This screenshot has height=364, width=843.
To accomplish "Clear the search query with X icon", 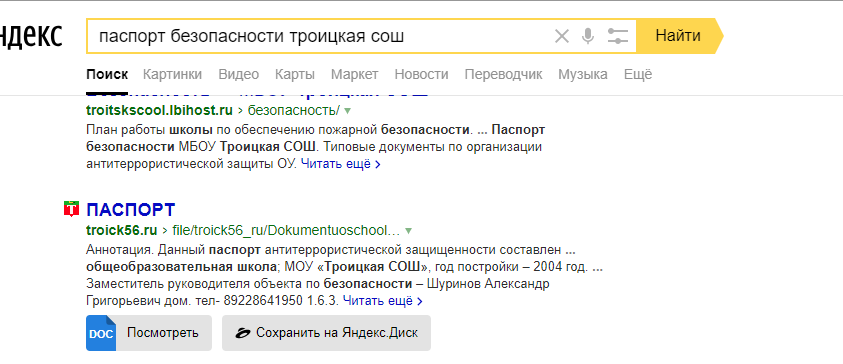I will tap(561, 37).
